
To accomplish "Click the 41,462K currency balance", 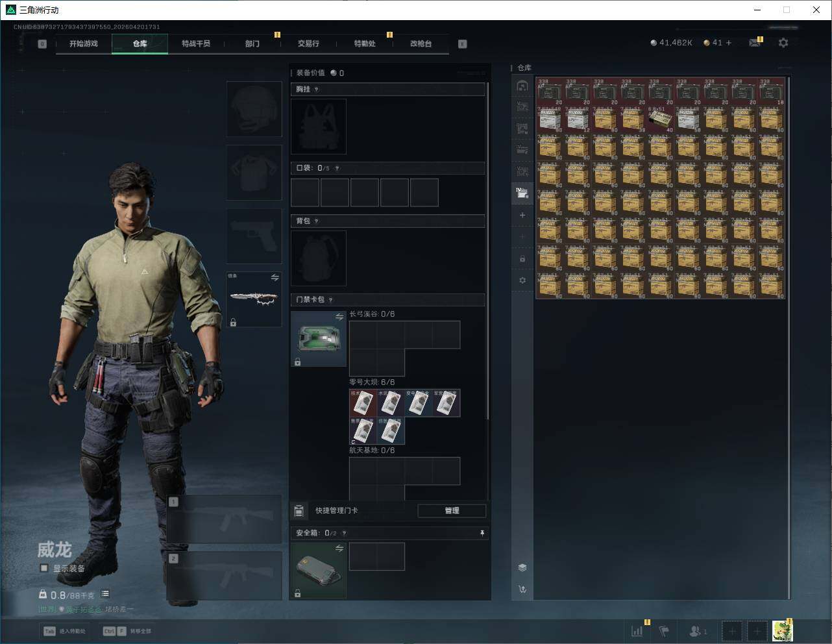I will pos(671,43).
